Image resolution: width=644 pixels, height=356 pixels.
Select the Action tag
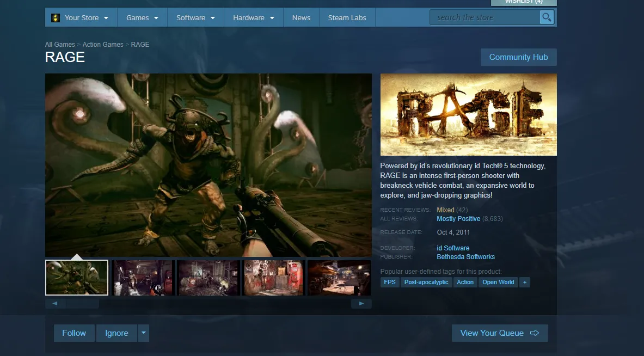point(465,282)
